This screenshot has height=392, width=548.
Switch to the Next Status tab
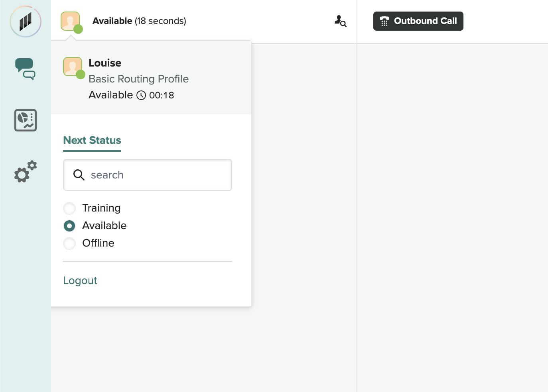click(92, 141)
